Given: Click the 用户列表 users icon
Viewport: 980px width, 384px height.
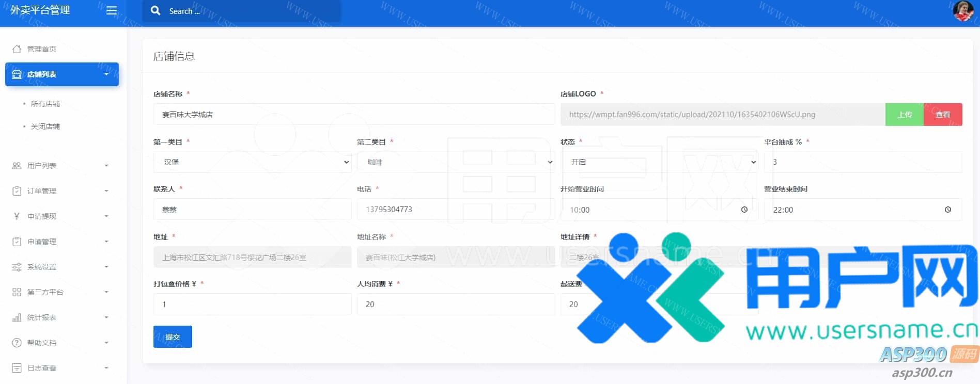Looking at the screenshot, I should point(17,166).
